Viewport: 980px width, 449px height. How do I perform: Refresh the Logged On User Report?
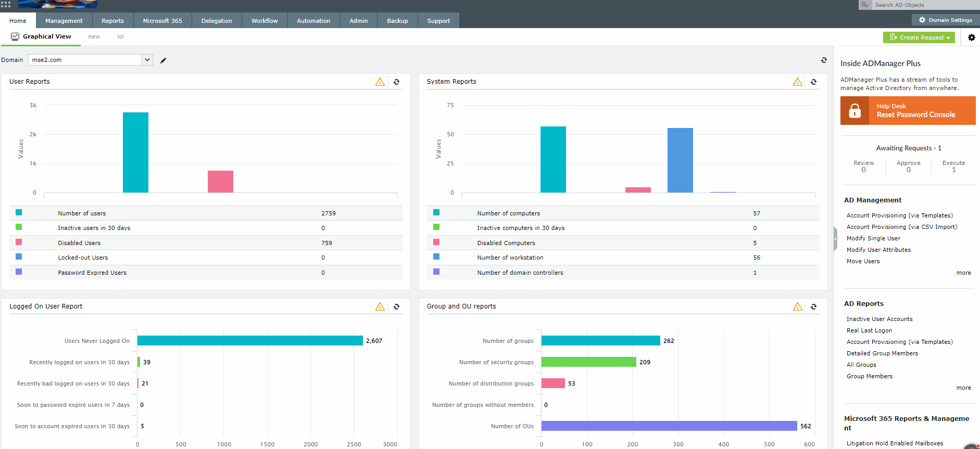point(396,307)
